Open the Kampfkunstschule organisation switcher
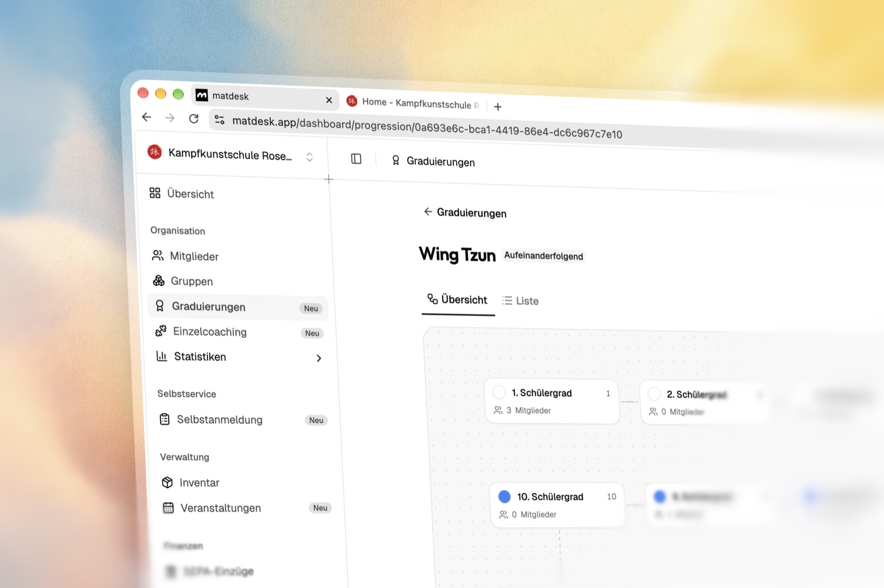 coord(231,155)
